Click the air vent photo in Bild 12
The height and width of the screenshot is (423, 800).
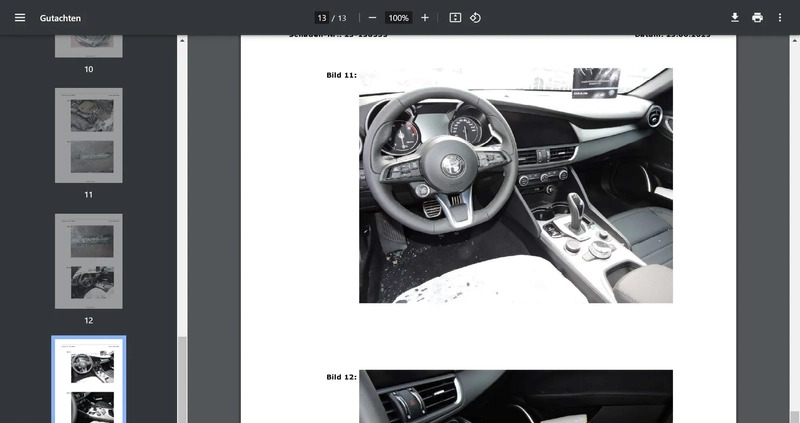(x=516, y=396)
